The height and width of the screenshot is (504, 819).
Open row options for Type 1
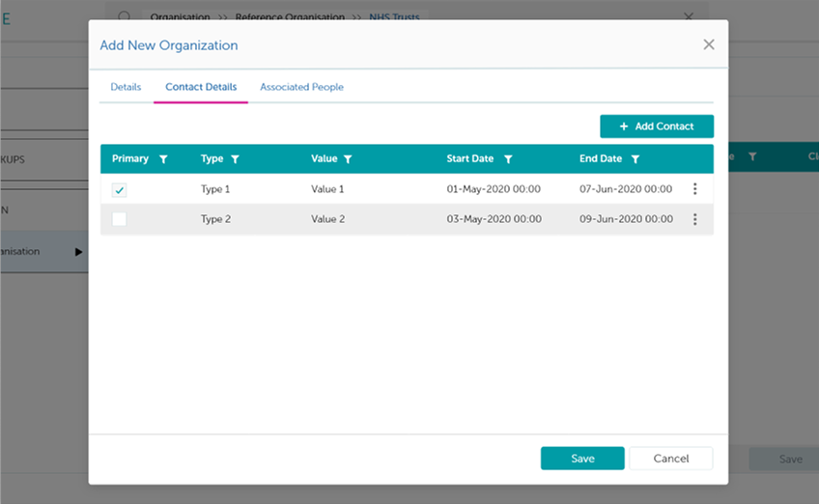(x=694, y=188)
